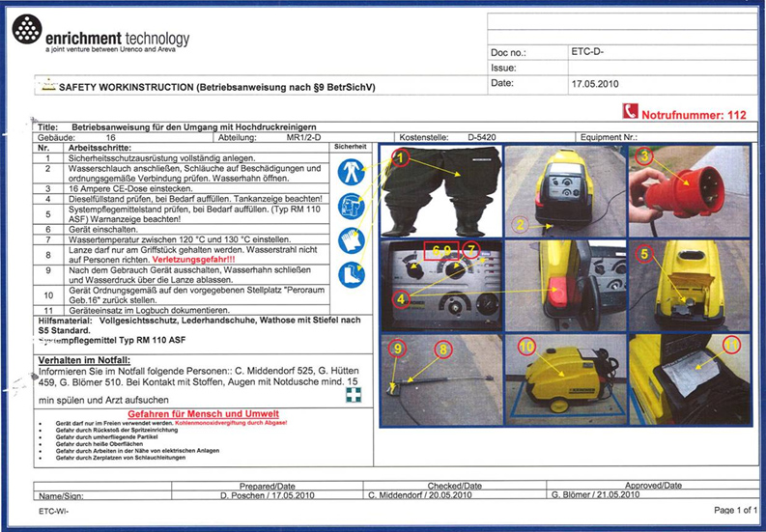This screenshot has height=532, width=766.
Task: Click circled number 3 on red plug photo
Action: click(x=646, y=154)
